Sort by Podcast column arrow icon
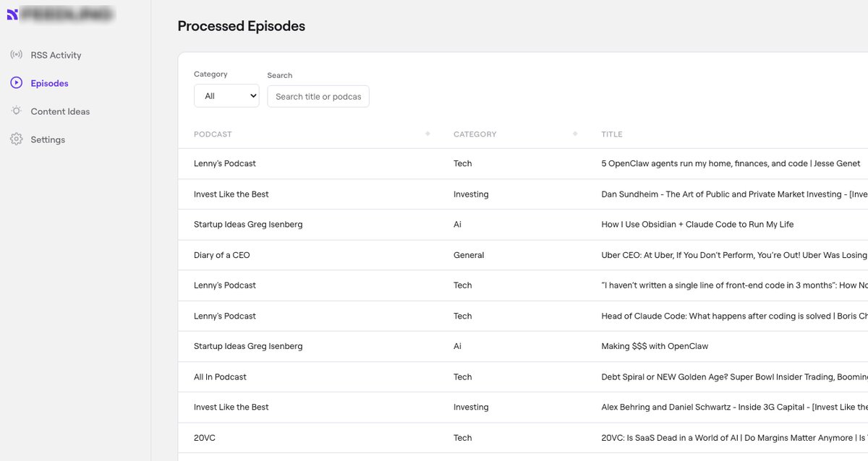This screenshot has height=461, width=868. (427, 134)
